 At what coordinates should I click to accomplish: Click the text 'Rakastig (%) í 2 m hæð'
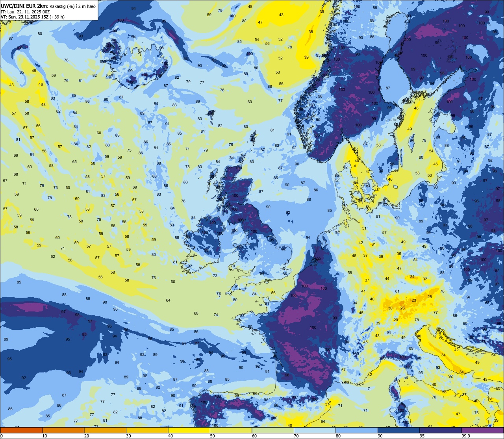pos(73,6)
